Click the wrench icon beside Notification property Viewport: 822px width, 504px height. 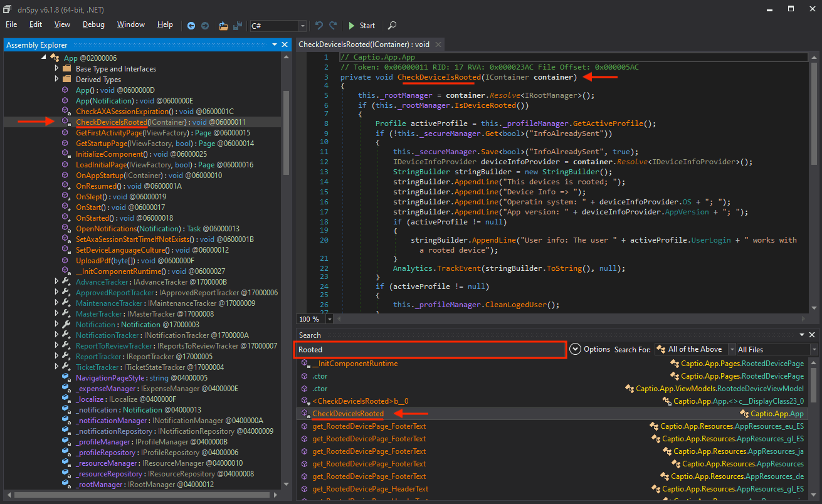pyautogui.click(x=66, y=324)
